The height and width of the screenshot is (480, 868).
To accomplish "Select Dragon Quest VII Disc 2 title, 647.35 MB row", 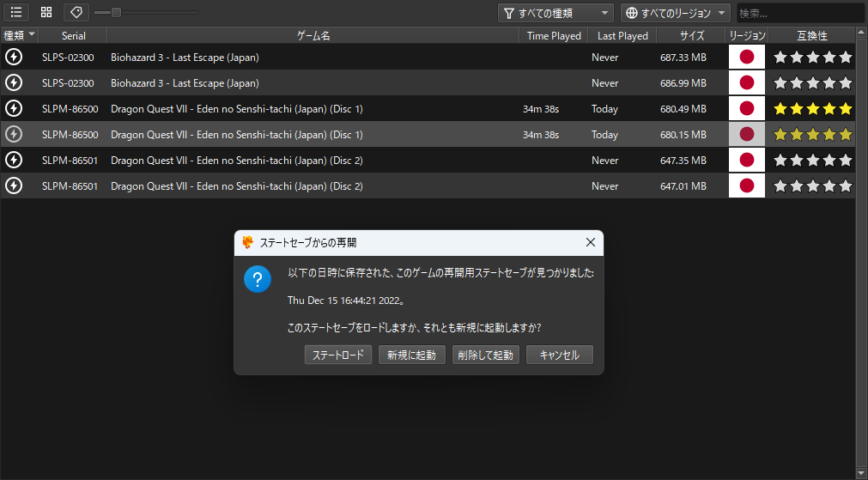I will pos(237,160).
